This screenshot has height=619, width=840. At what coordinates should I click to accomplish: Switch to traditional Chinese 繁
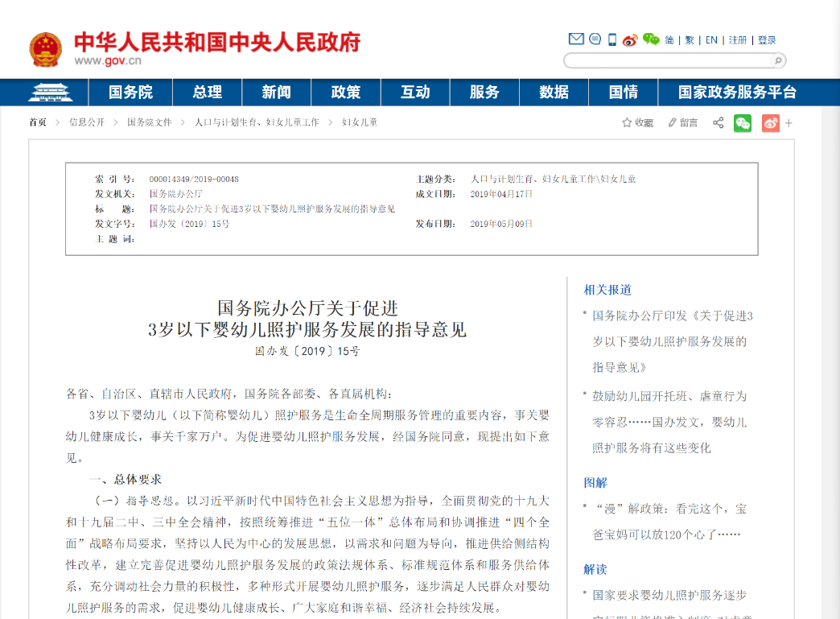690,40
